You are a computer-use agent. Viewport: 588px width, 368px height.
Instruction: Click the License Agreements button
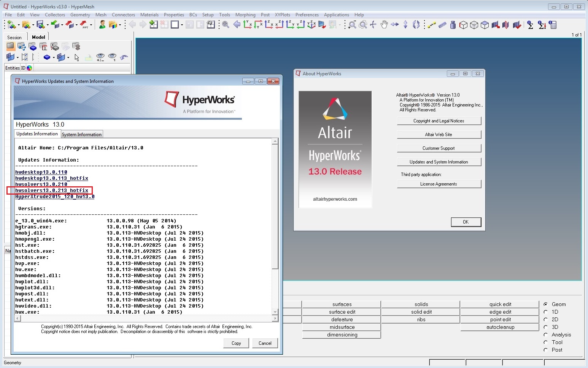point(439,184)
